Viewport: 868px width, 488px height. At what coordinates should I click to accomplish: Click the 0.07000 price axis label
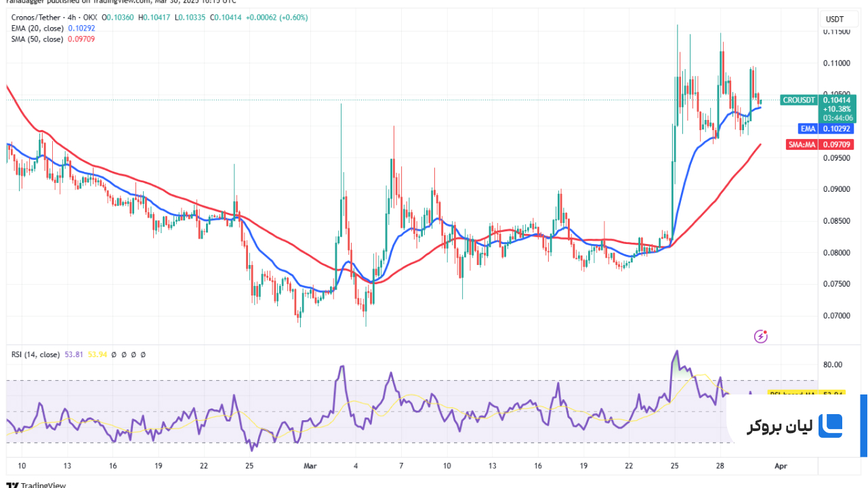click(837, 316)
